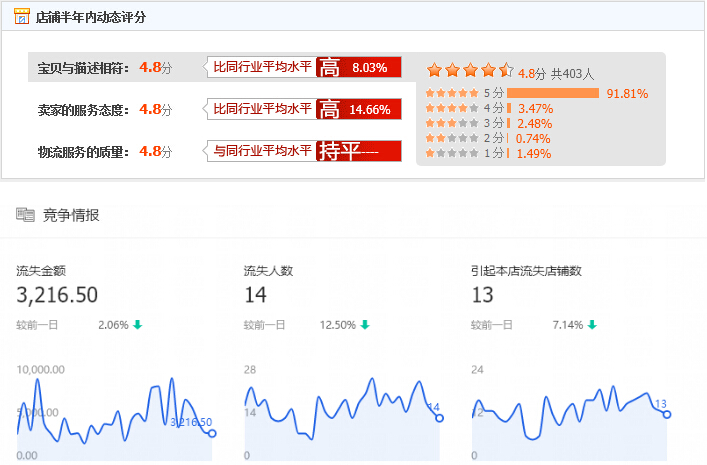Click the green down arrow beside 12.50%
The image size is (707, 465).
tap(365, 325)
